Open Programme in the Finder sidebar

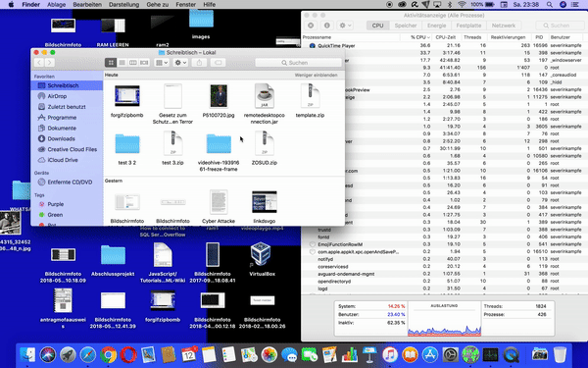62,118
